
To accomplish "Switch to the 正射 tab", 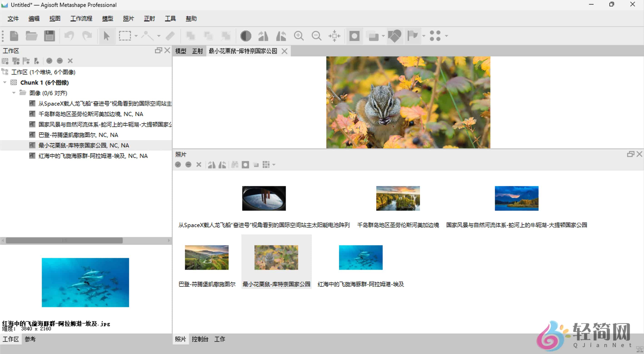I will tap(197, 51).
